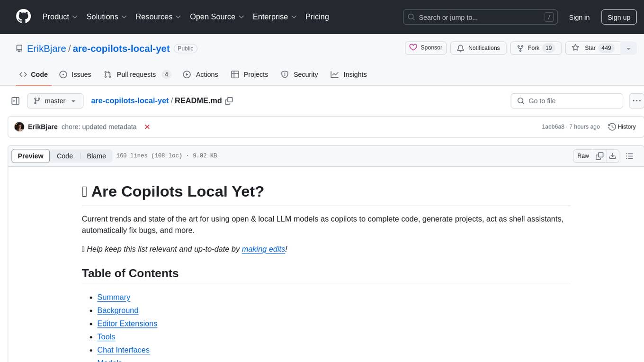The height and width of the screenshot is (362, 644).
Task: Show failed checks status icon
Action: [x=147, y=127]
